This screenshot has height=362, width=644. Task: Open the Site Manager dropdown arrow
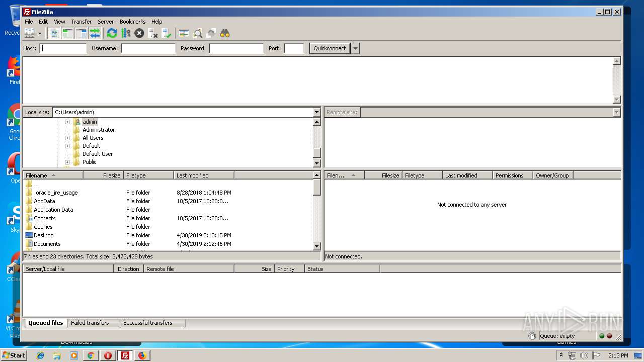click(40, 33)
